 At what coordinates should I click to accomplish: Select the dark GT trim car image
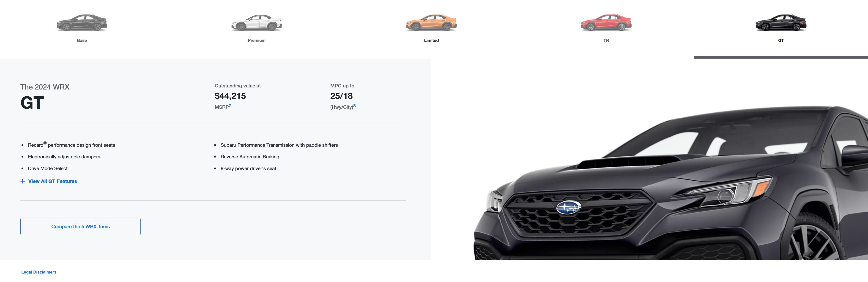pyautogui.click(x=781, y=23)
